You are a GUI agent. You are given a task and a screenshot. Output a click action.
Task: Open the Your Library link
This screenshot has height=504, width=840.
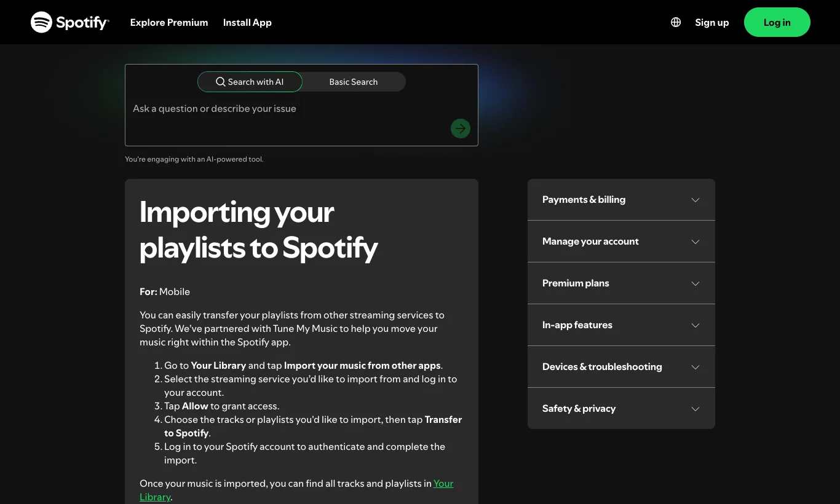[443, 484]
